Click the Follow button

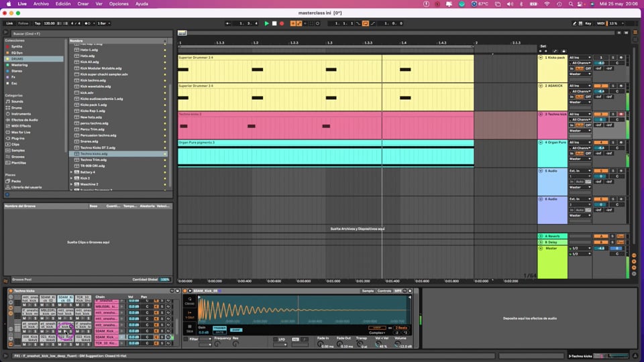pyautogui.click(x=23, y=23)
